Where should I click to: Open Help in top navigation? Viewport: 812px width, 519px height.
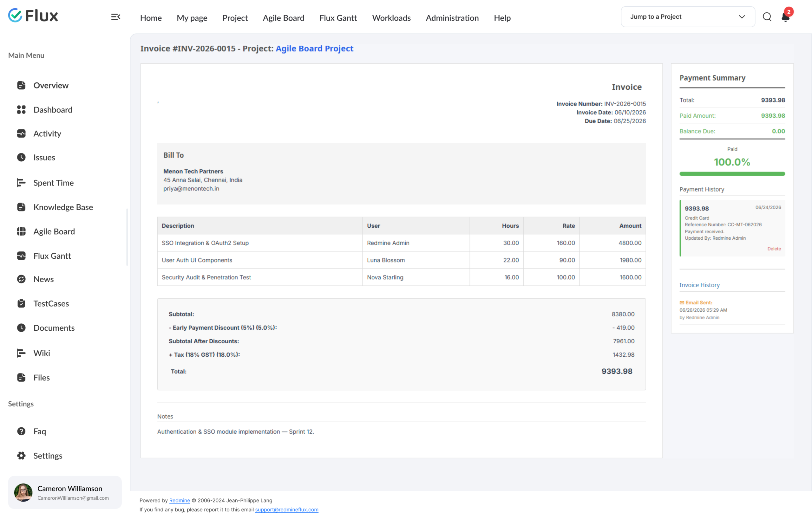502,18
